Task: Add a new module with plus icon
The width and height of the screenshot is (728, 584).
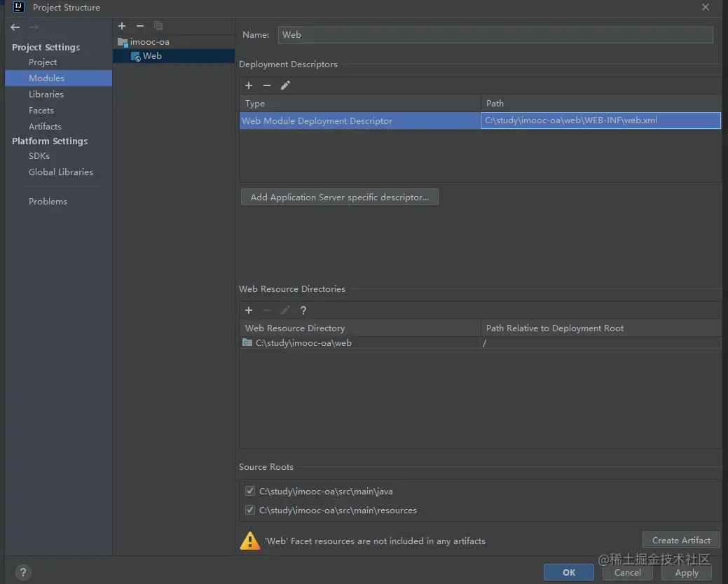Action: click(x=122, y=26)
